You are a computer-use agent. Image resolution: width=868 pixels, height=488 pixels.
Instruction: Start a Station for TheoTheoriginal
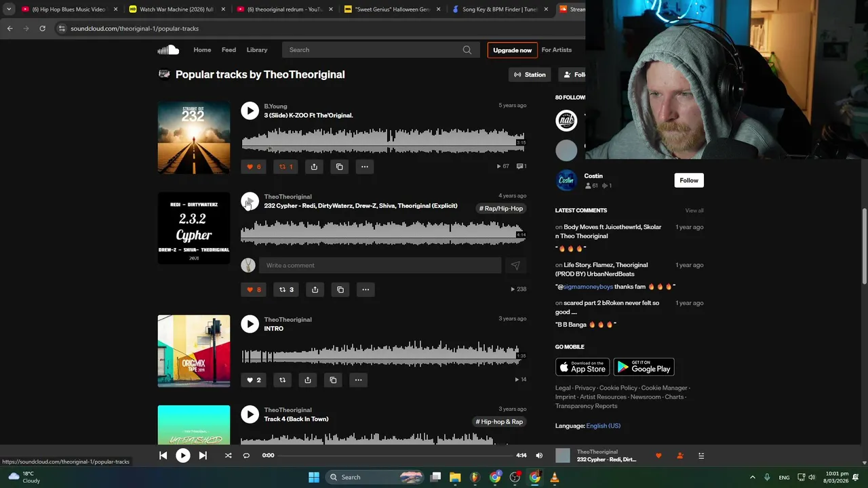(x=530, y=75)
